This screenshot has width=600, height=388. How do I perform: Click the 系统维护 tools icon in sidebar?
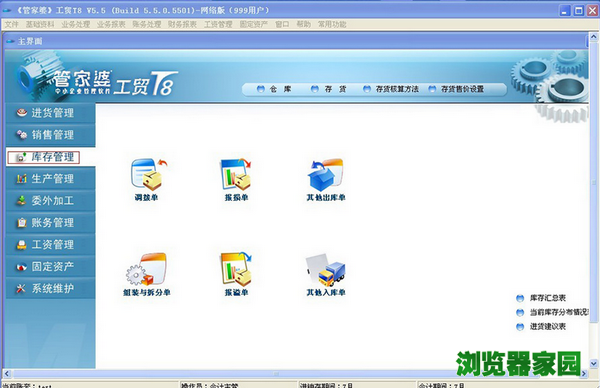pyautogui.click(x=21, y=289)
